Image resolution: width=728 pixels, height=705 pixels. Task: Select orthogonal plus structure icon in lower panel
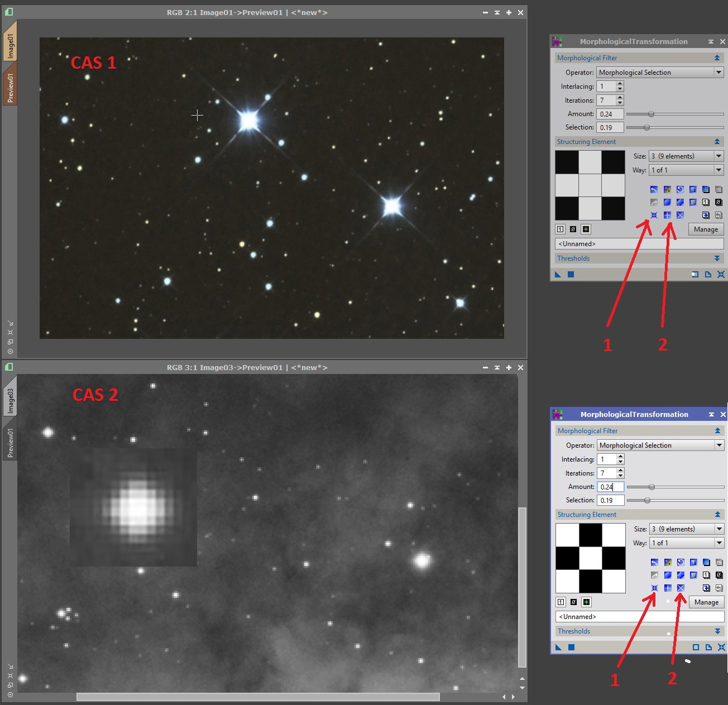[668, 588]
